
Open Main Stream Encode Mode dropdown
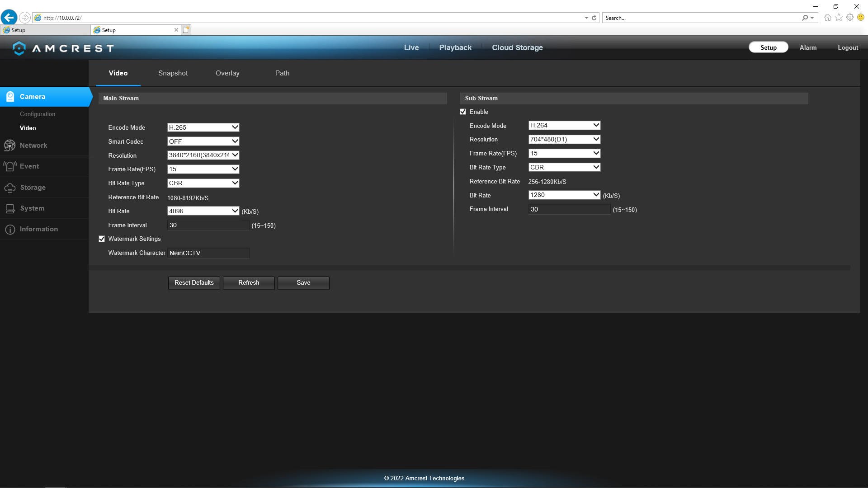pos(203,127)
